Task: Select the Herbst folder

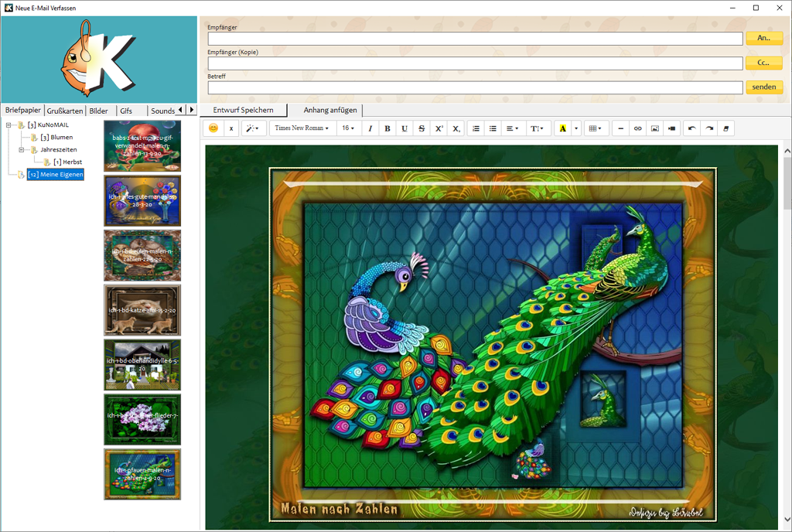Action: (68, 162)
